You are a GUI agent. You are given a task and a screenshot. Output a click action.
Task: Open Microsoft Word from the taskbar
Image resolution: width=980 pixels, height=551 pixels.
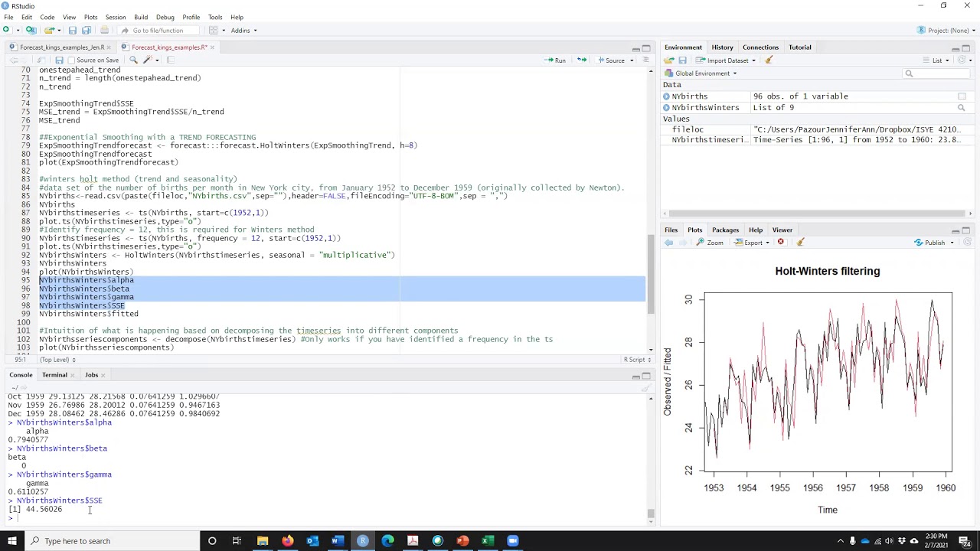point(338,541)
